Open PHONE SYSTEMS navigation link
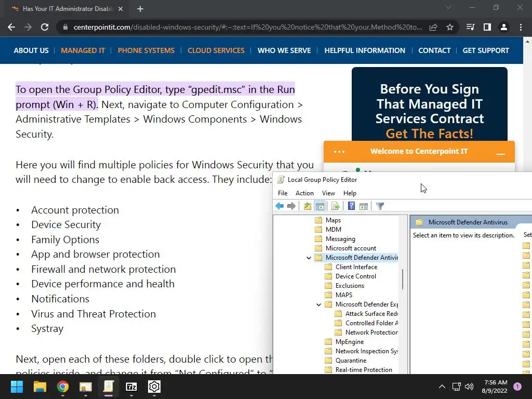The width and height of the screenshot is (532, 399). pos(146,50)
